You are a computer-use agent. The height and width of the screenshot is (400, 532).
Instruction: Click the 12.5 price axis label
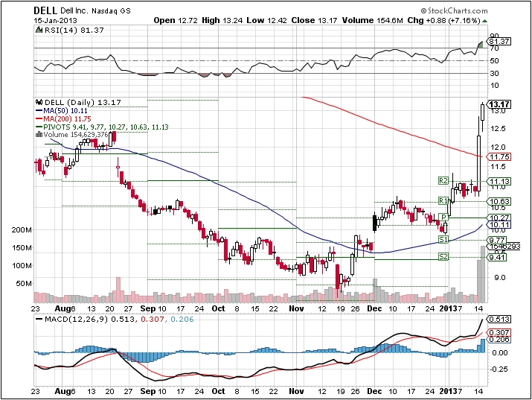click(x=498, y=129)
